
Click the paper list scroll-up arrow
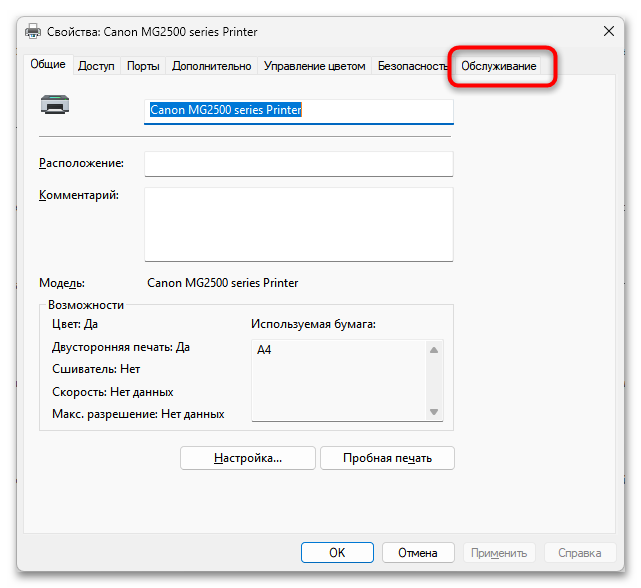[434, 350]
